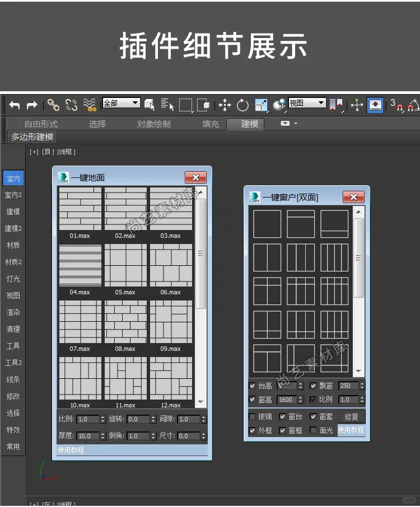Toggle the Angle Snap icon
The image size is (420, 507).
[x=413, y=105]
